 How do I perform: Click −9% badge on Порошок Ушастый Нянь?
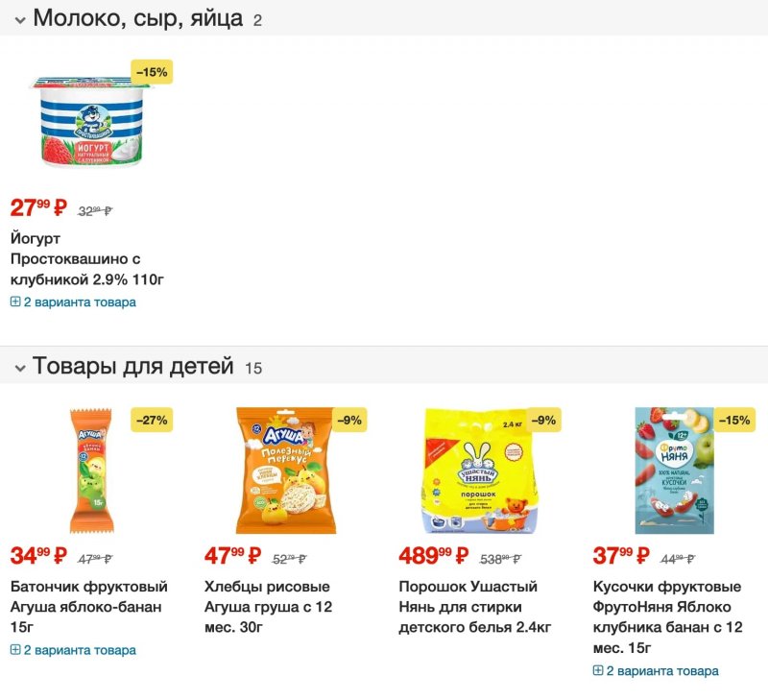coord(543,420)
